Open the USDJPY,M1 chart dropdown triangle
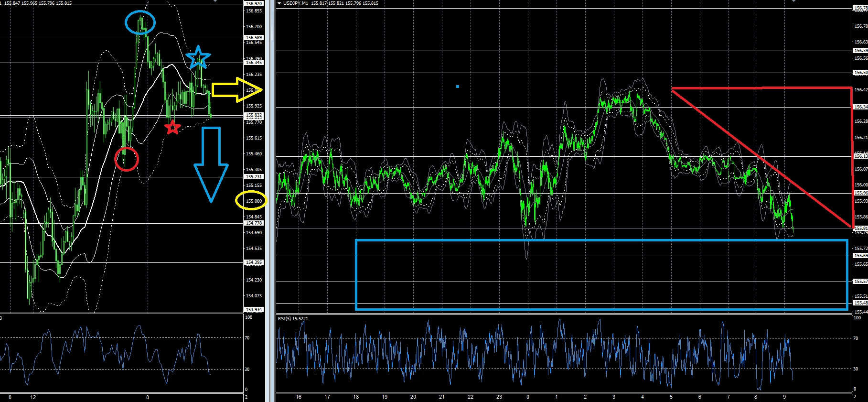This screenshot has height=402, width=868. click(279, 3)
